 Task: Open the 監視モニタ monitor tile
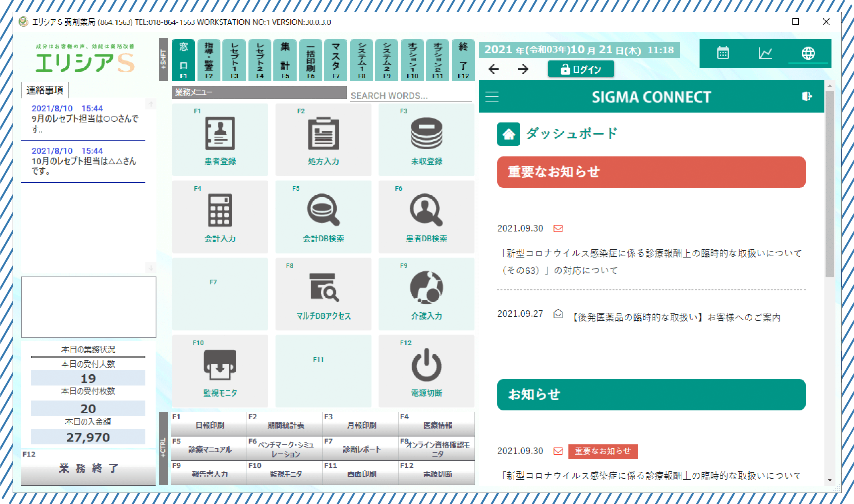click(220, 371)
